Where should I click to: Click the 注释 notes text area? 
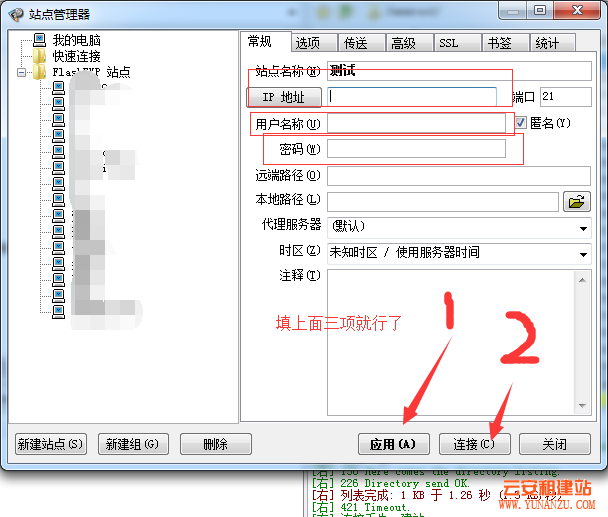(x=451, y=342)
